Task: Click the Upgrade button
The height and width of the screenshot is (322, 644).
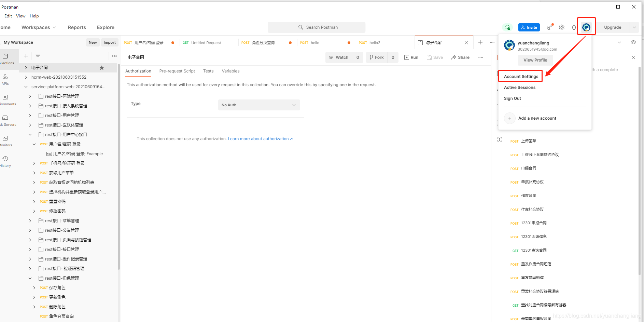Action: tap(613, 27)
